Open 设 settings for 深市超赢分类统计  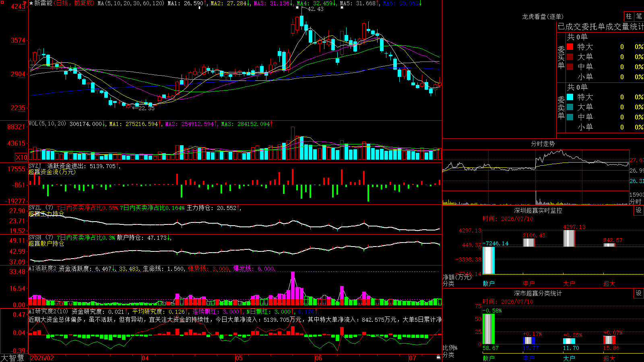point(639,293)
